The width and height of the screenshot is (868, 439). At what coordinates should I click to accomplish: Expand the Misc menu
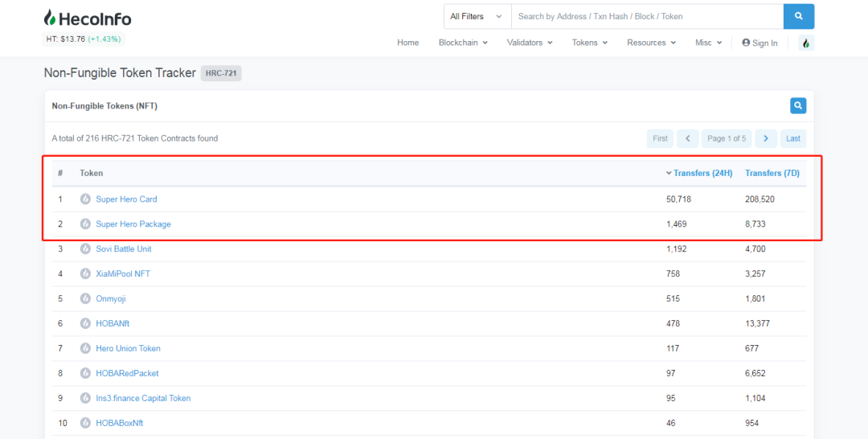pyautogui.click(x=709, y=43)
